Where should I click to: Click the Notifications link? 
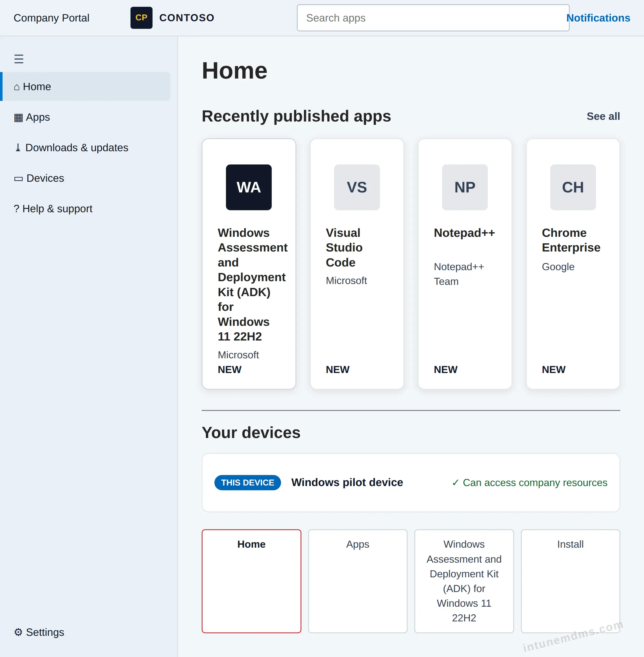[x=598, y=18]
